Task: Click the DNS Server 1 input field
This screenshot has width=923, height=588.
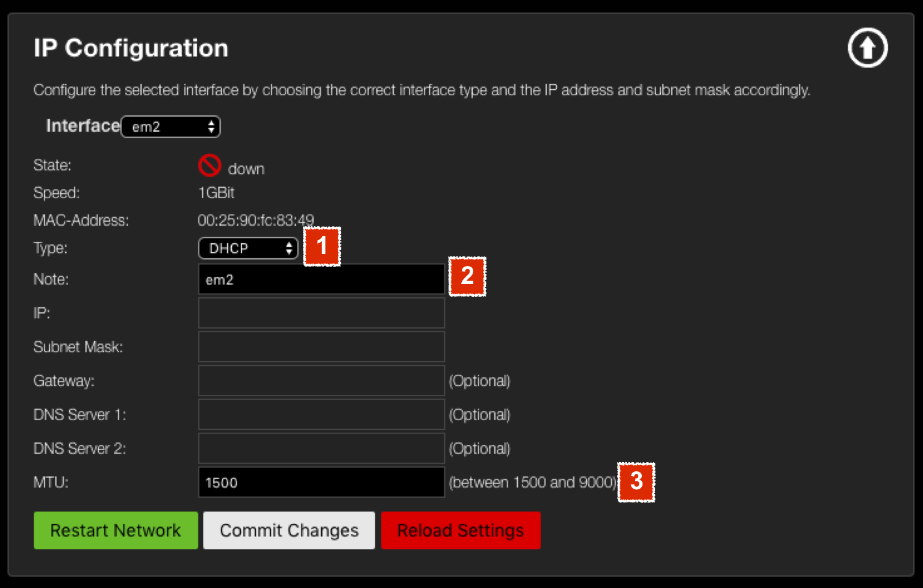Action: point(322,414)
